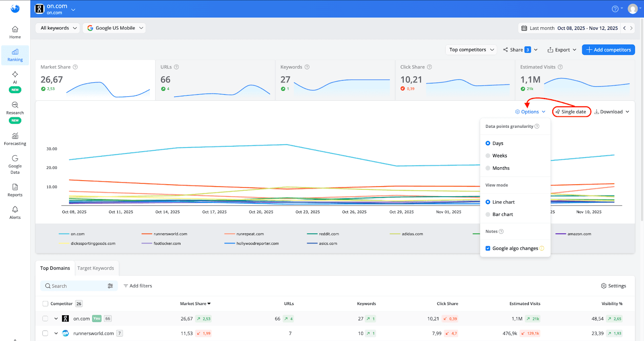Show Click Share info tooltip icon
644x341 pixels.
pos(429,67)
